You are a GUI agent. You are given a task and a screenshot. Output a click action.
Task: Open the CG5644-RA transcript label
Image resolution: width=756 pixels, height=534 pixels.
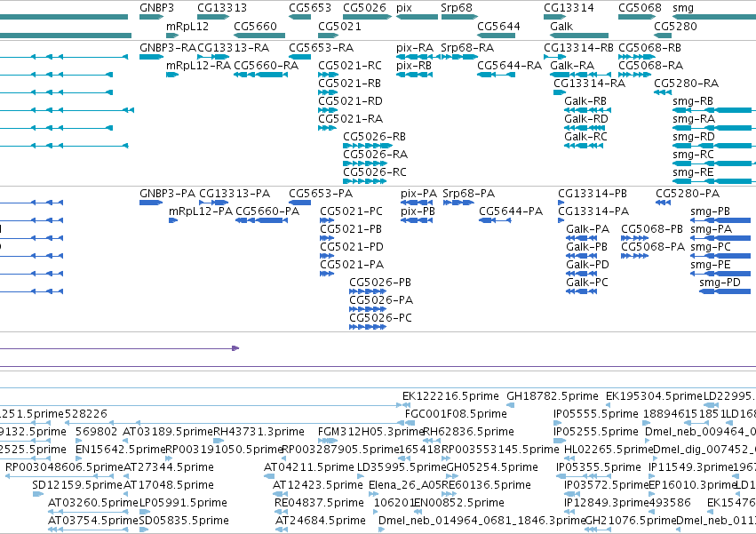(x=510, y=66)
